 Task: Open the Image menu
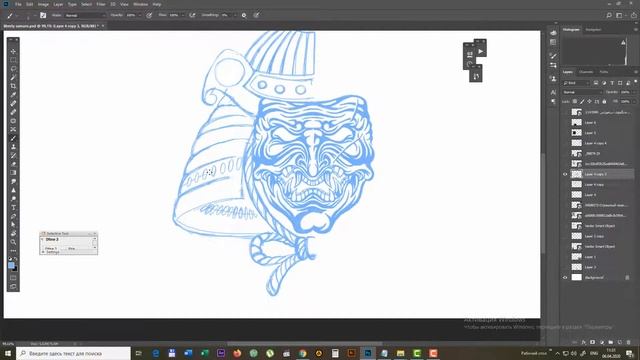click(43, 4)
